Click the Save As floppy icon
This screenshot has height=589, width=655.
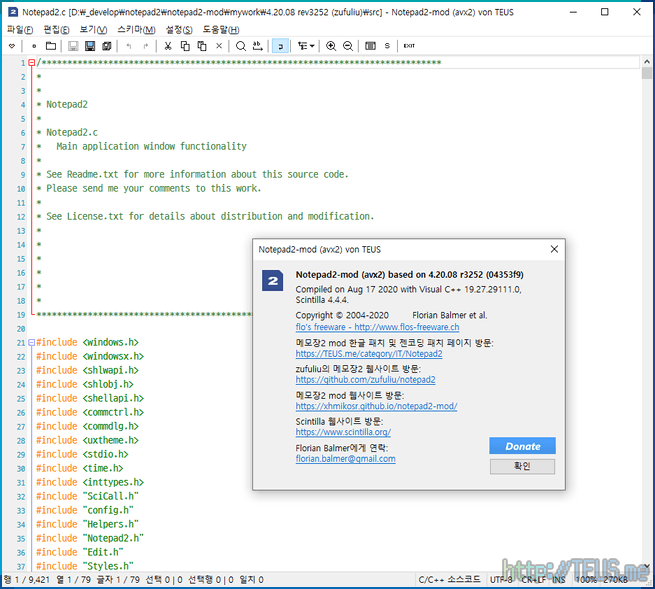tap(90, 46)
